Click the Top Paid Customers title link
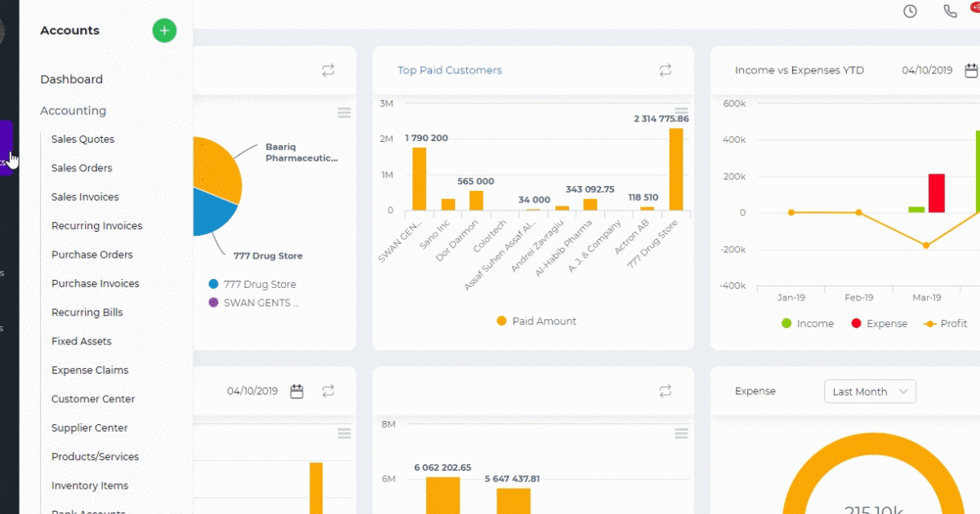This screenshot has width=980, height=514. (450, 71)
